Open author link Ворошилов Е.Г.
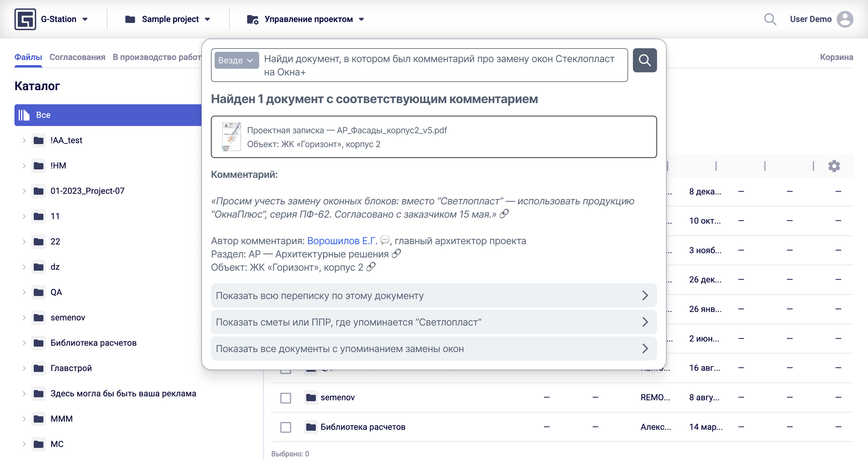 [342, 241]
